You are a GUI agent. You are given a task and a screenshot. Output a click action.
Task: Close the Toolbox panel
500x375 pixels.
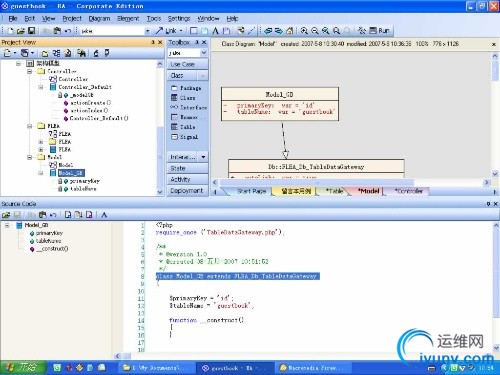point(204,42)
